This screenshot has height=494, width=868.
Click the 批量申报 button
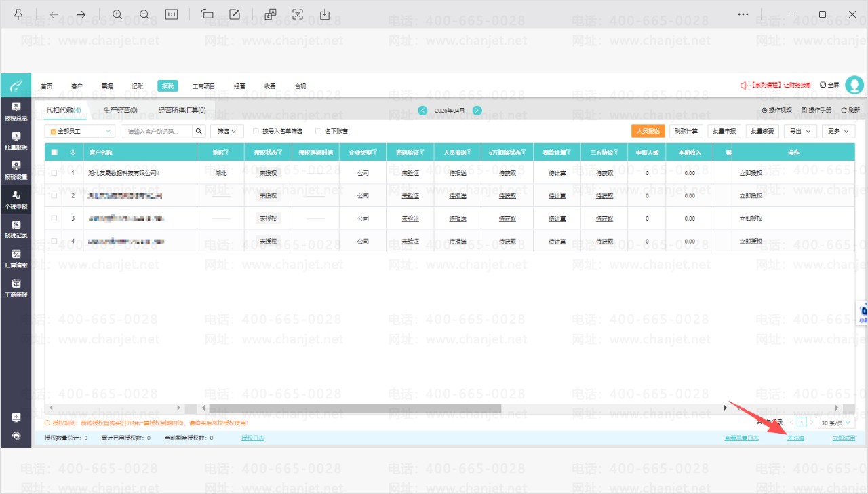pos(724,131)
